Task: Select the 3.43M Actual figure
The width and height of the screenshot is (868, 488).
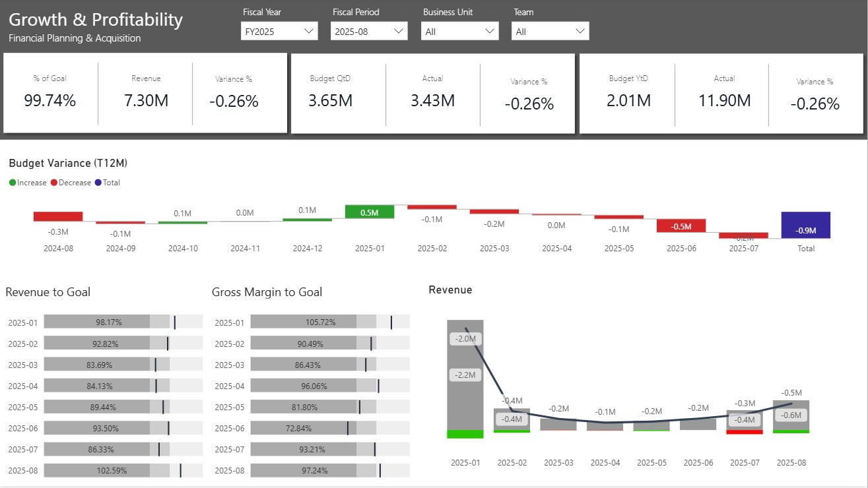Action: pyautogui.click(x=432, y=101)
